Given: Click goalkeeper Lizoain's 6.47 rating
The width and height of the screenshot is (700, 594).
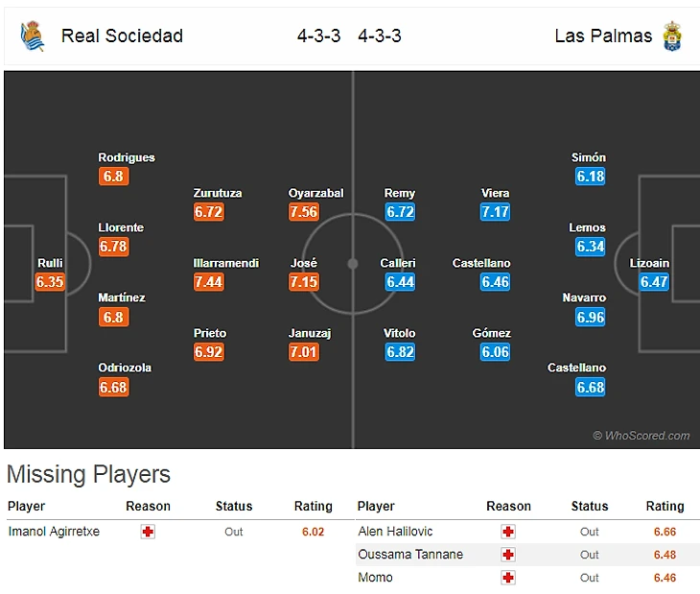Looking at the screenshot, I should click(x=655, y=282).
